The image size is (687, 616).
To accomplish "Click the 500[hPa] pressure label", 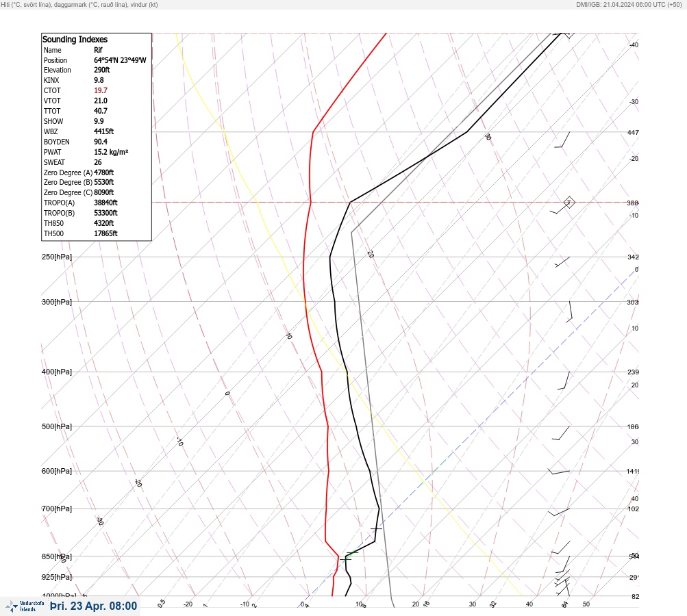I will click(x=57, y=426).
